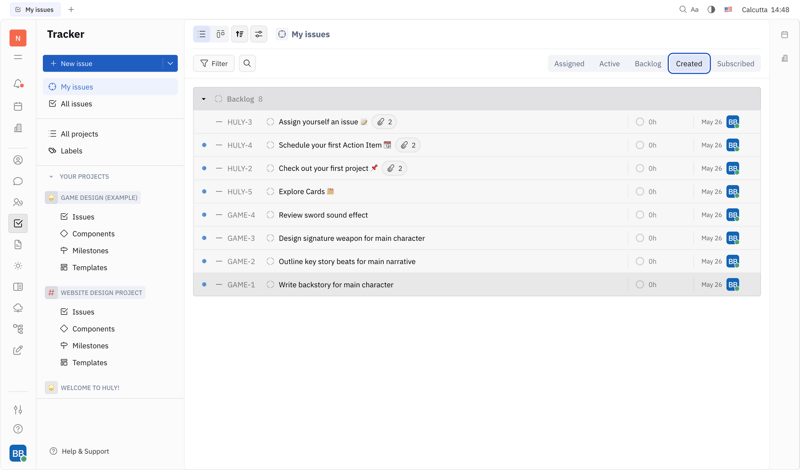
Task: Switch to the Backlog tab
Action: tap(647, 64)
